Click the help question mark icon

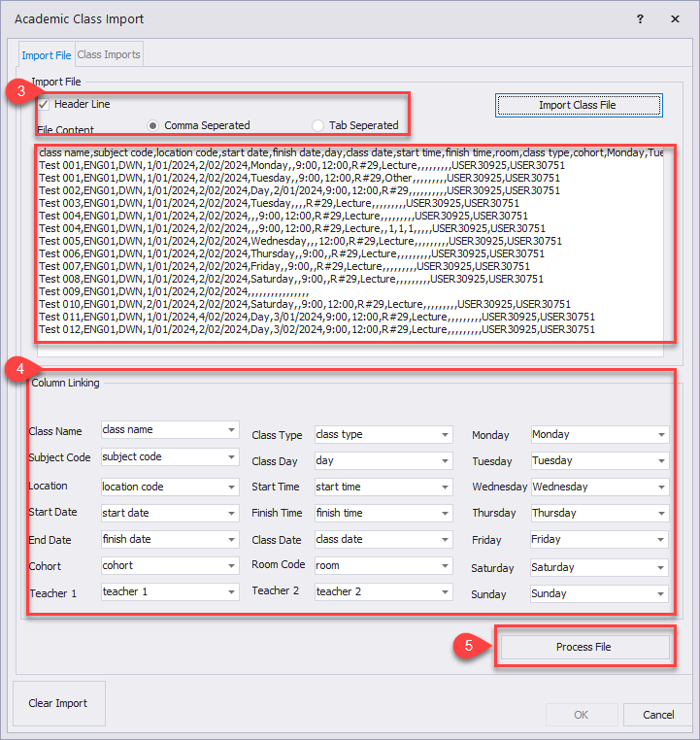pos(640,19)
